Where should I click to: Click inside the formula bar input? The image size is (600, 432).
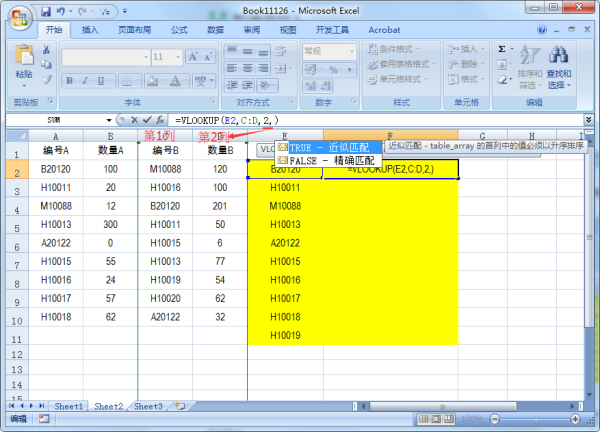pos(400,120)
